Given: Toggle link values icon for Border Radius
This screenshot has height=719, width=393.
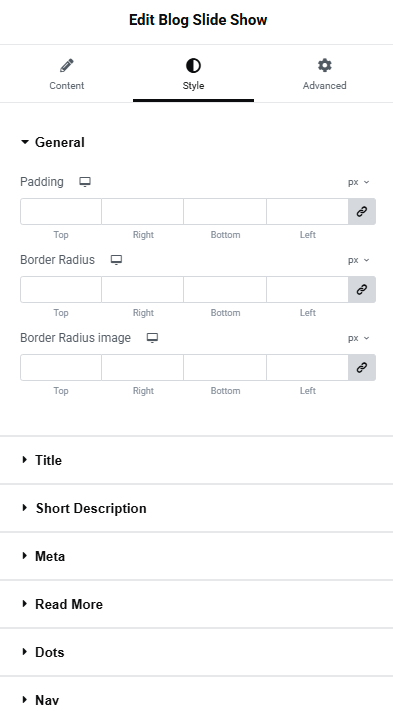Looking at the screenshot, I should pos(362,289).
